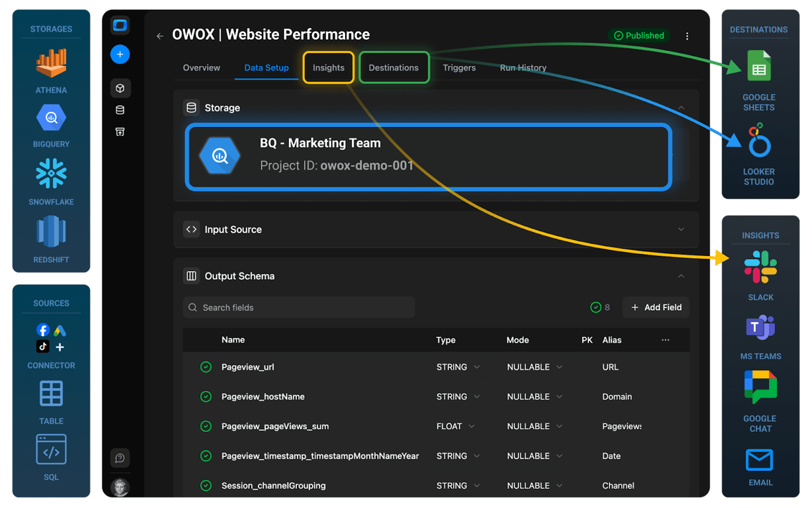
Task: Click the Name column header
Action: [x=233, y=340]
